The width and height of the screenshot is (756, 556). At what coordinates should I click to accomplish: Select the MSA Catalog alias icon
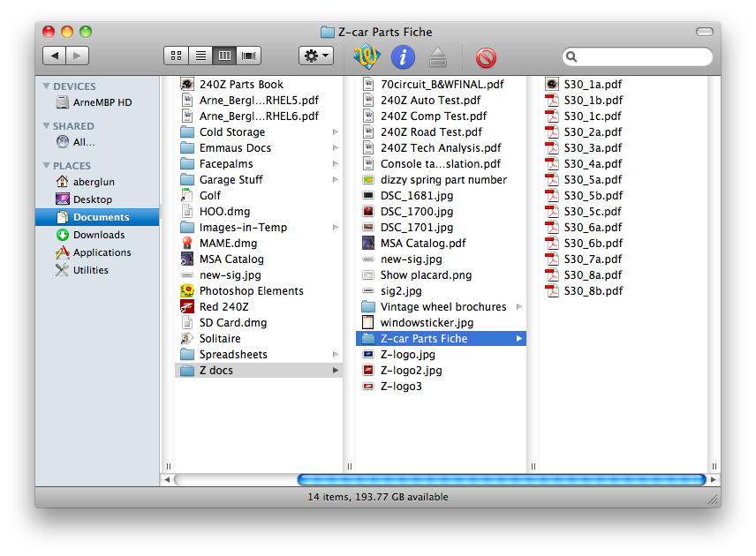187,259
